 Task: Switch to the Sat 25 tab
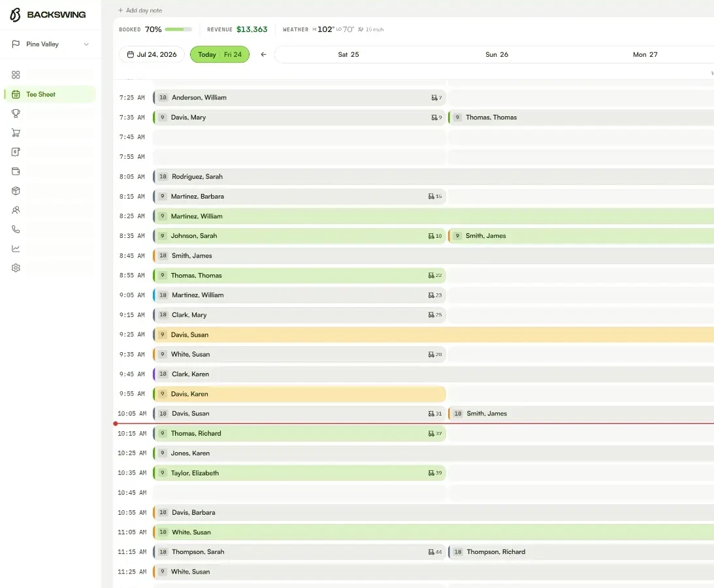[348, 54]
